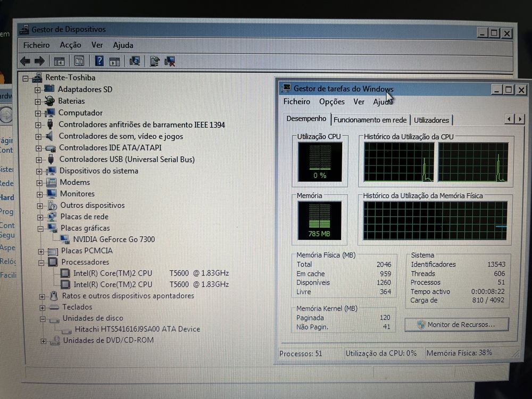Viewport: 532px width, 399px height.
Task: Click the Properties toolbar icon in Device Manager
Action: 79,61
